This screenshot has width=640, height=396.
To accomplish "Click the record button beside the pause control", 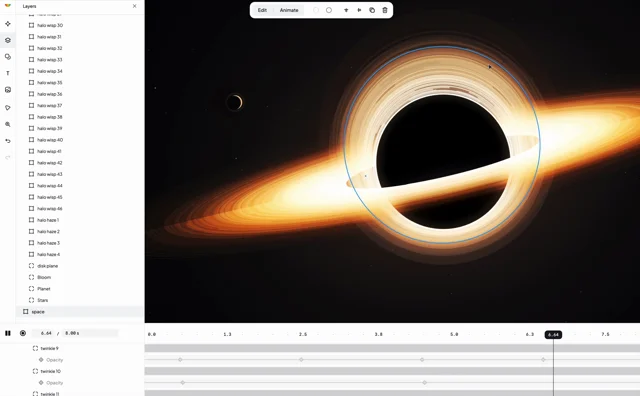I will [23, 333].
